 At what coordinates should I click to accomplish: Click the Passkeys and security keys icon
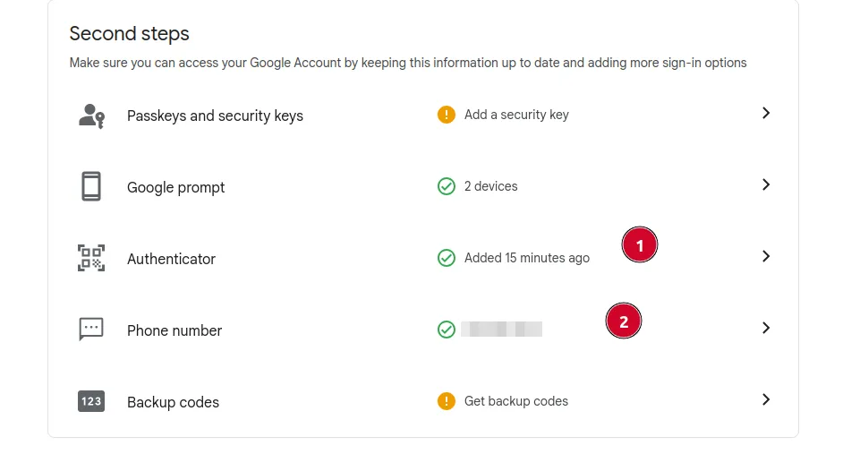coord(91,116)
